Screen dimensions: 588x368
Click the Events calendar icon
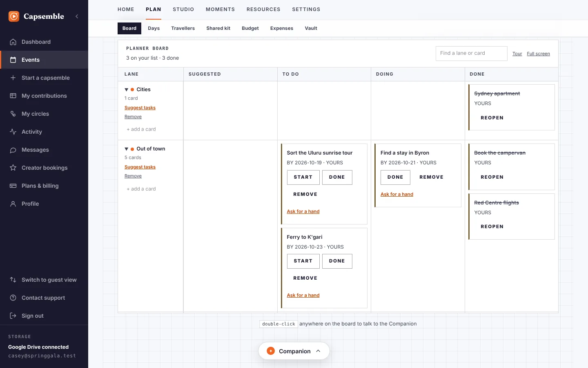pyautogui.click(x=13, y=60)
